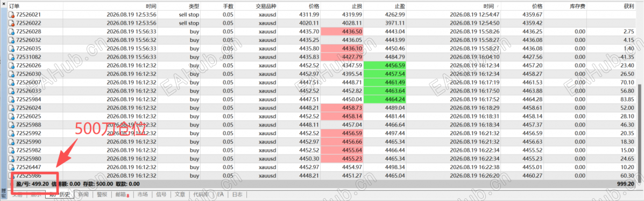Click the profit value 60.30
This screenshot has width=644, height=201.
coord(627,175)
